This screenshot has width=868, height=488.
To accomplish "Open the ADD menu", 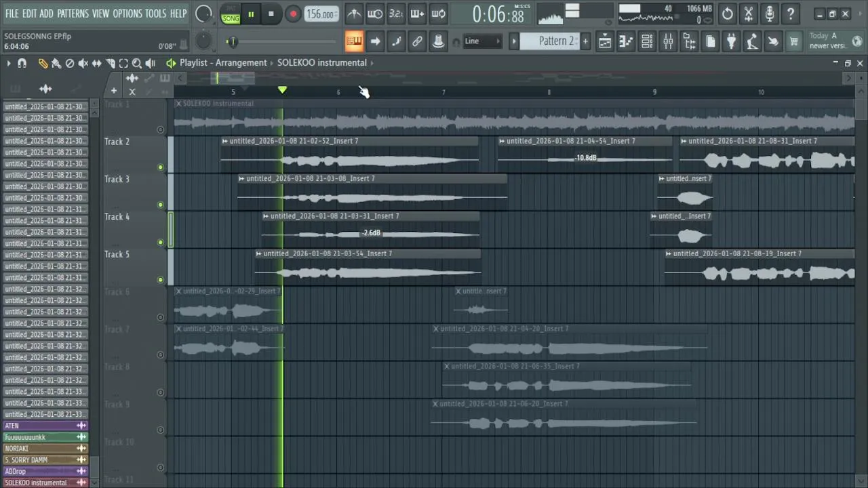I will tap(46, 14).
